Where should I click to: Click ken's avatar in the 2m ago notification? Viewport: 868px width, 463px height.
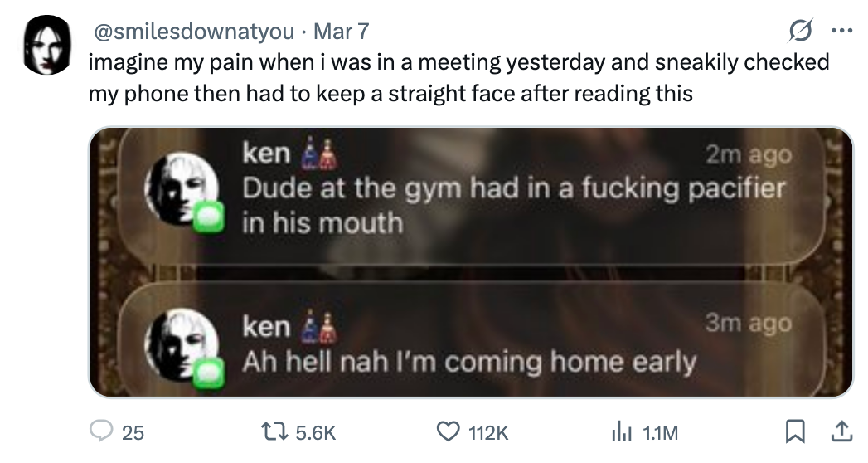point(179,188)
